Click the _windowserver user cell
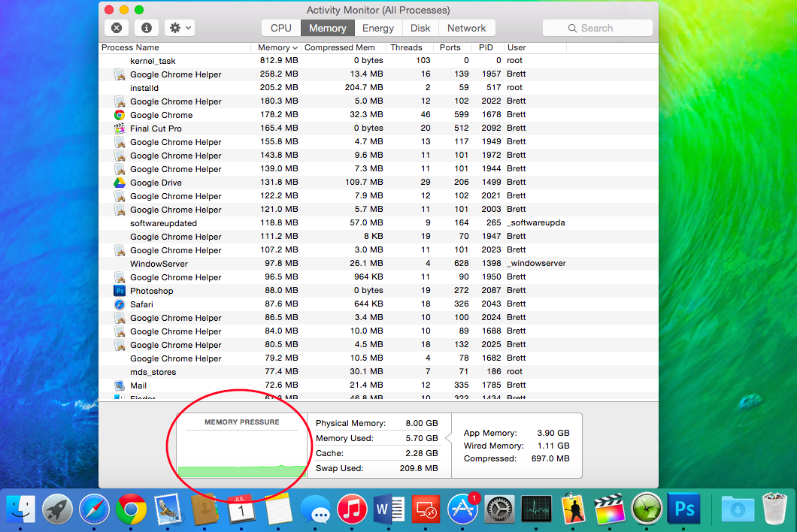797x532 pixels. (536, 263)
